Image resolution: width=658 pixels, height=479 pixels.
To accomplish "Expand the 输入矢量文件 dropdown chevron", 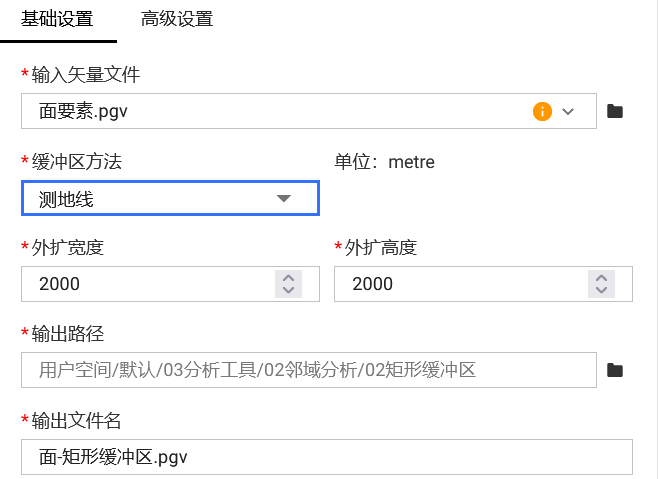I will point(569,111).
